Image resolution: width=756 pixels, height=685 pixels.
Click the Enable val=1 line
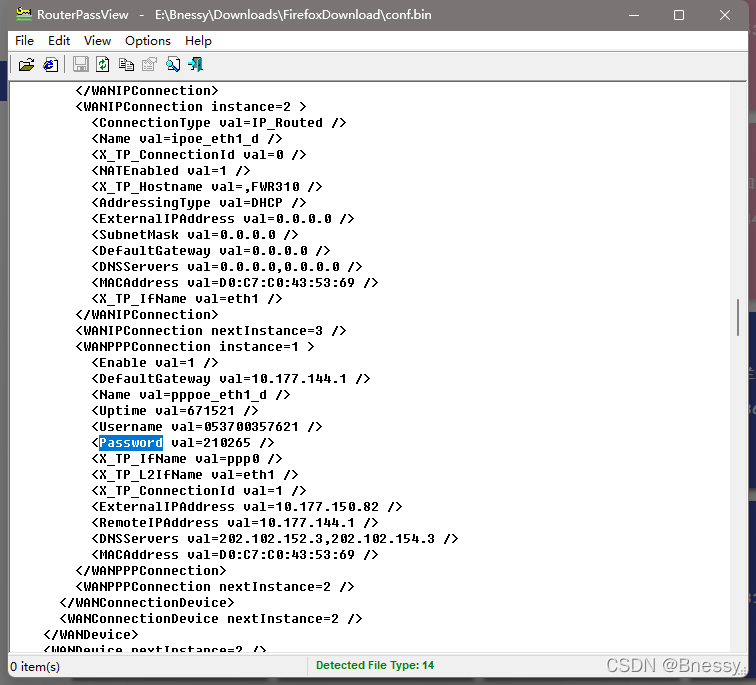click(x=155, y=363)
